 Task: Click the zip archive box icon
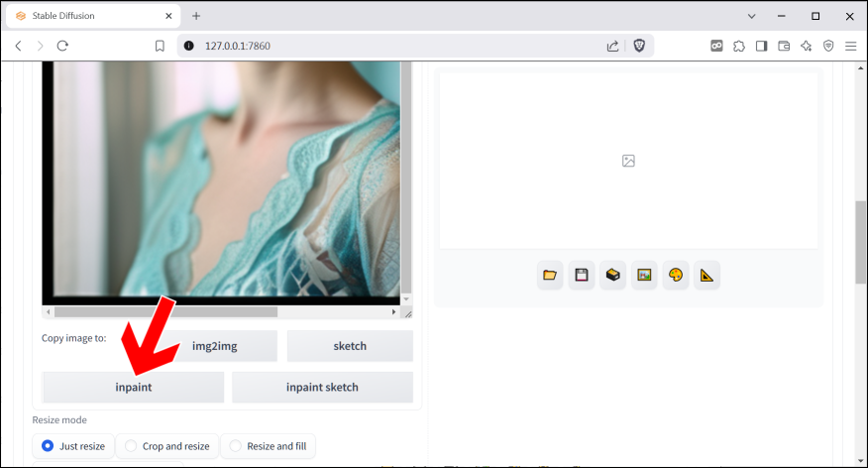[x=613, y=275]
